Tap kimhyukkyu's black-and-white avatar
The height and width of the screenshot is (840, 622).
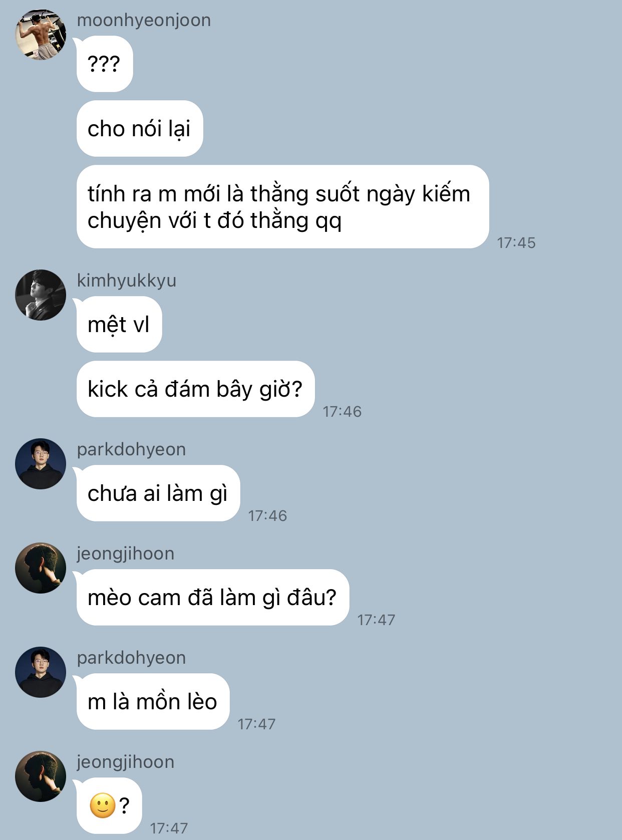(41, 295)
